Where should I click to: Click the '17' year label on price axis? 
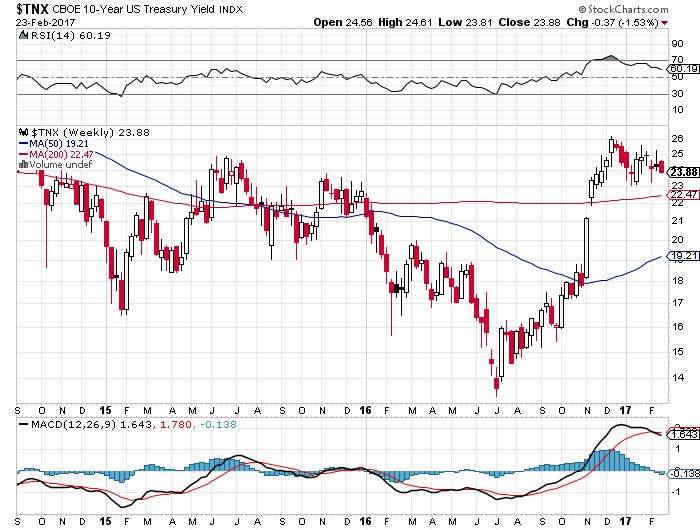tap(625, 410)
